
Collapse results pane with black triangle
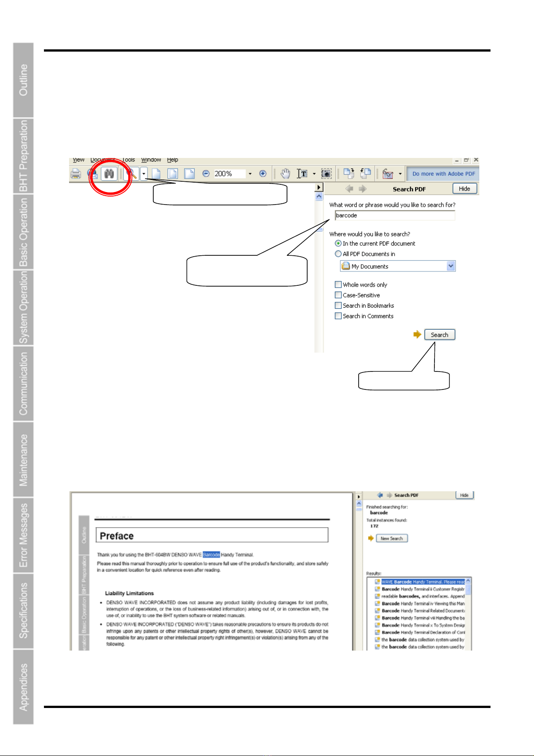(358, 497)
